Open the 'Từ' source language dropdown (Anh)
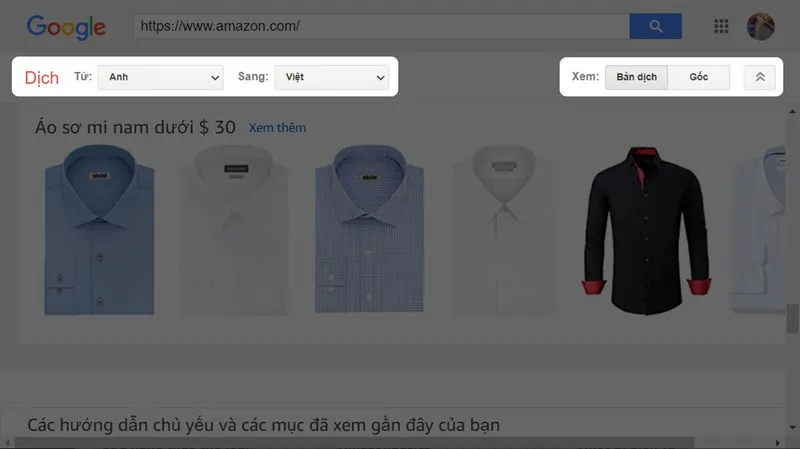 [161, 77]
